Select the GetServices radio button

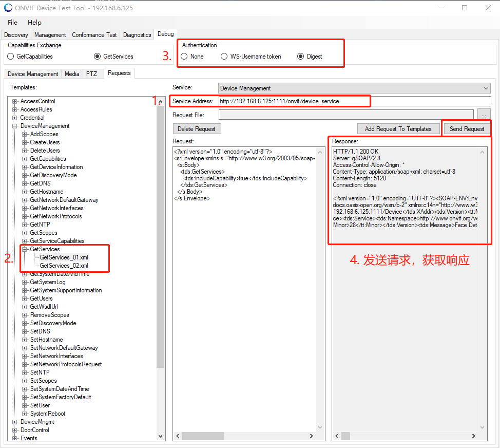pyautogui.click(x=98, y=57)
